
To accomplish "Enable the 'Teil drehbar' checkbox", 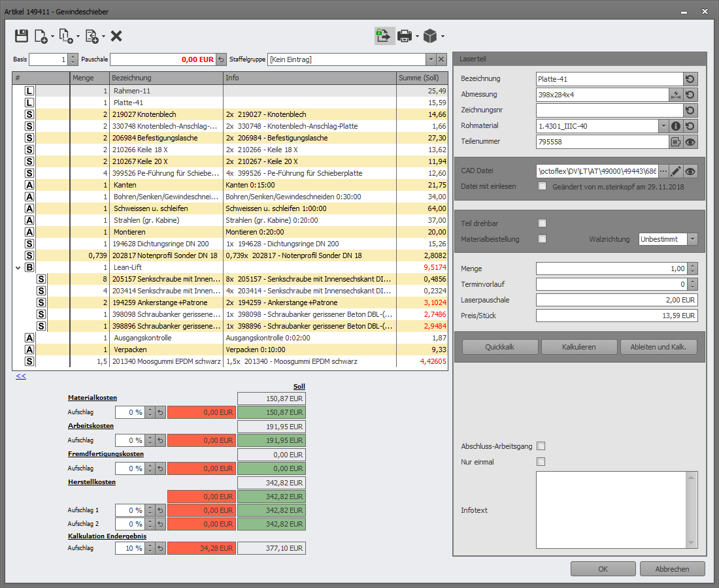I will (541, 223).
